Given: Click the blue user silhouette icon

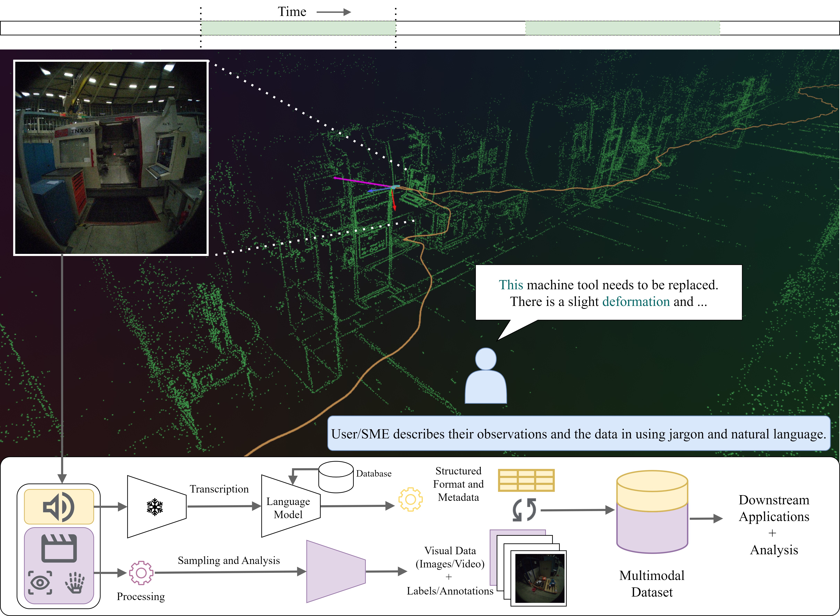Looking at the screenshot, I should [x=486, y=375].
